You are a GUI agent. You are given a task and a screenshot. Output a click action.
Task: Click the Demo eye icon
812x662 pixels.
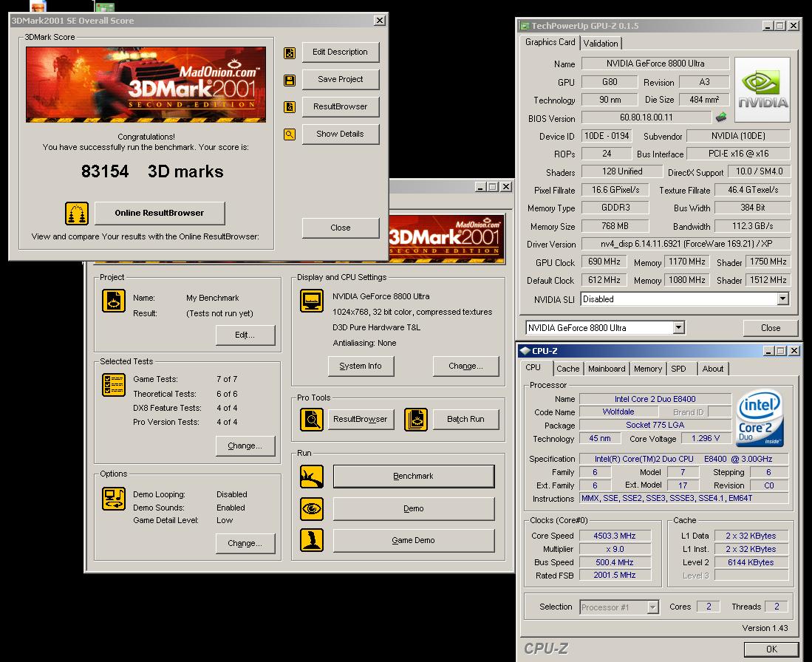(x=312, y=508)
